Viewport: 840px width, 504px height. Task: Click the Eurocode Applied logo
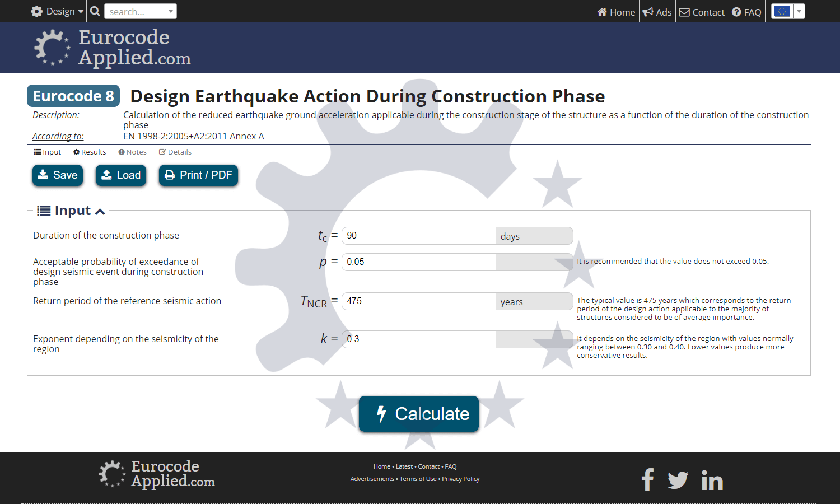112,47
